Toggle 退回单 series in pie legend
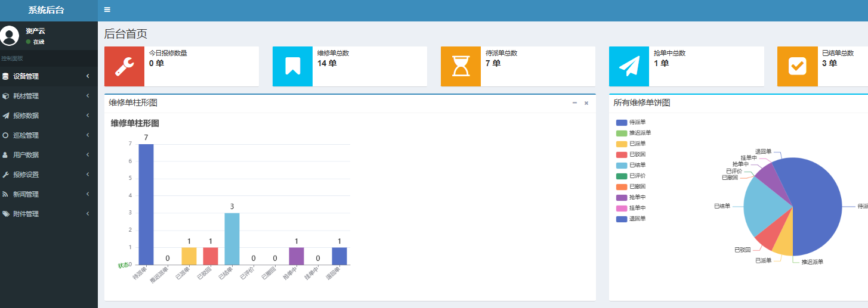 tap(631, 219)
